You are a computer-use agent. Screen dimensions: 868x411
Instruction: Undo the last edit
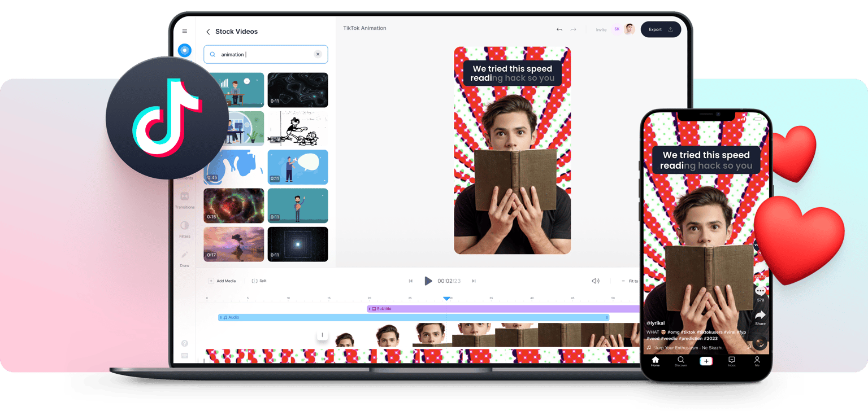click(559, 29)
